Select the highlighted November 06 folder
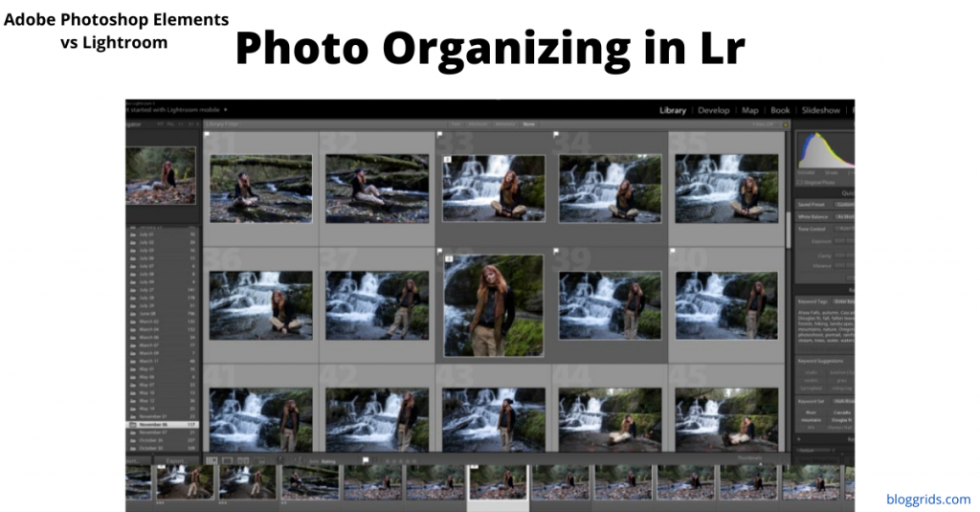The width and height of the screenshot is (980, 512). click(x=161, y=425)
